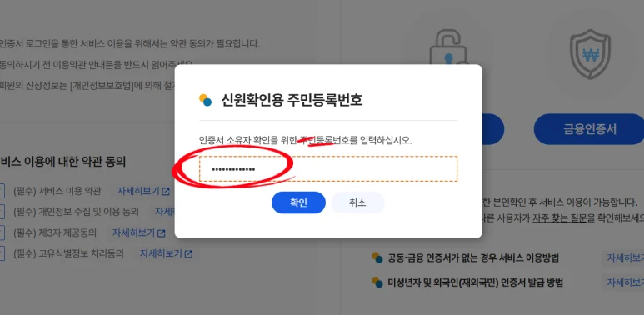644x315 pixels.
Task: Click the dot icon beside 미성년자 및 외국인
Action: 377,282
